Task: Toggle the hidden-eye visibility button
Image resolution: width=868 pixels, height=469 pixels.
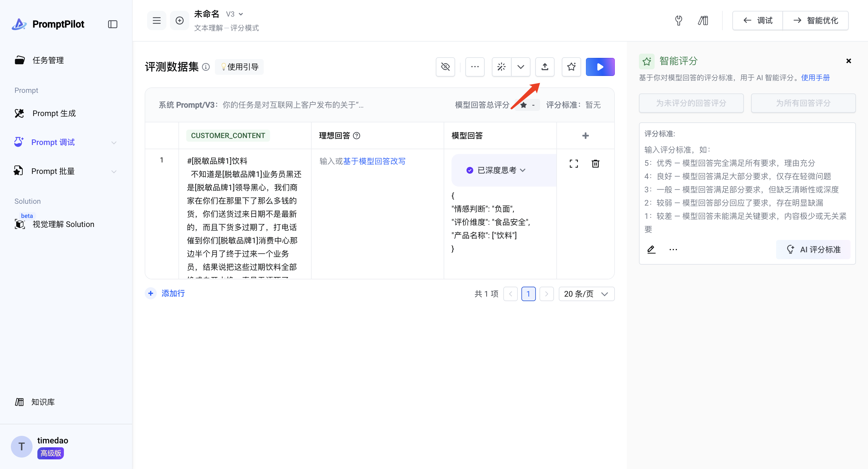Action: click(445, 67)
